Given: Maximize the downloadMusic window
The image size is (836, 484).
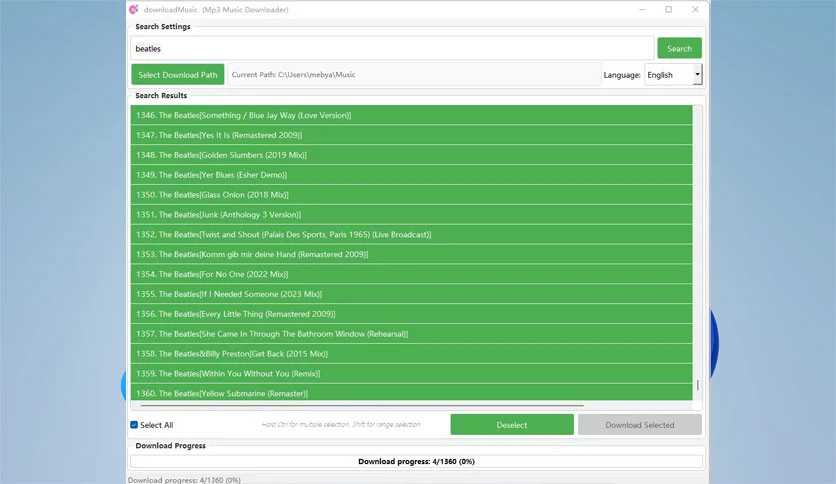Looking at the screenshot, I should (x=669, y=10).
